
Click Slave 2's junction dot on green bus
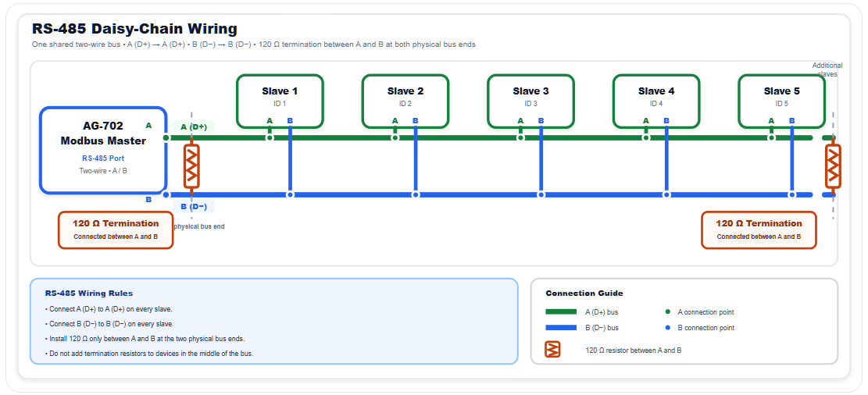point(395,137)
